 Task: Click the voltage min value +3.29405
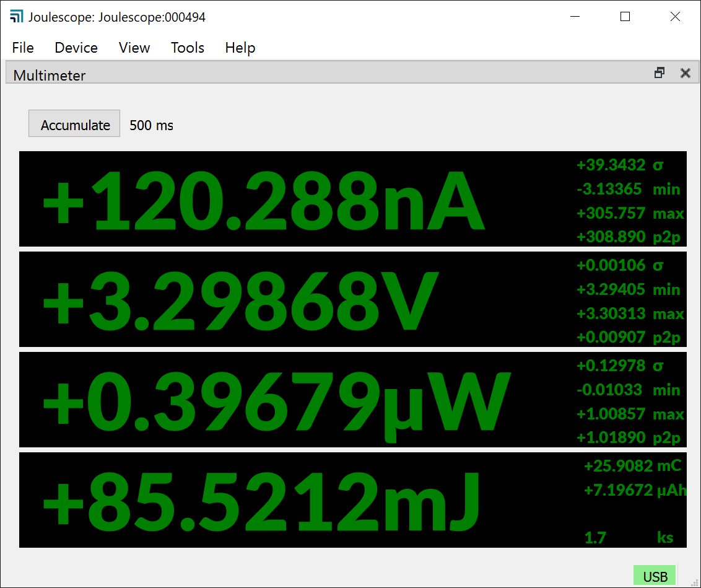pyautogui.click(x=611, y=289)
